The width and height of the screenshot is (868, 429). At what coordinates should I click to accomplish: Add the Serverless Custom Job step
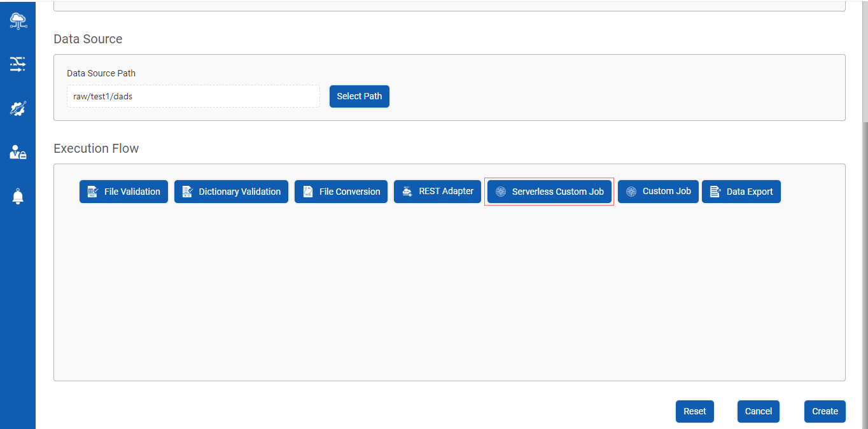pyautogui.click(x=549, y=192)
